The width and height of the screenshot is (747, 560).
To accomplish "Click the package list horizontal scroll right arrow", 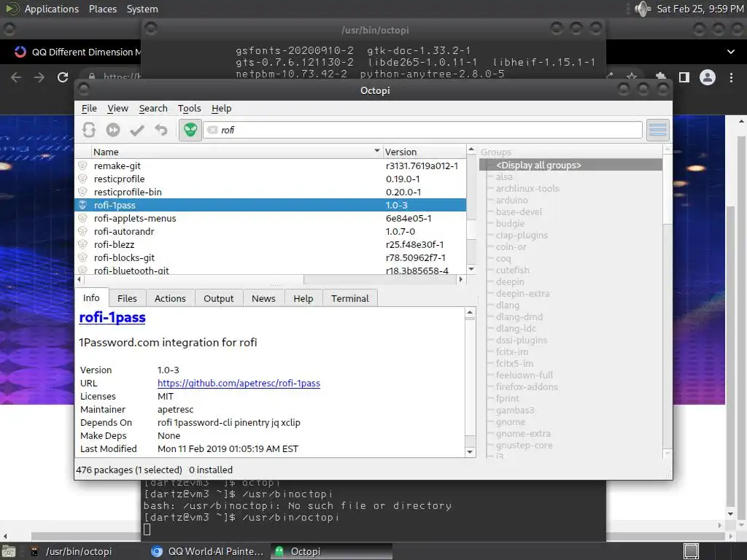I will pyautogui.click(x=460, y=279).
